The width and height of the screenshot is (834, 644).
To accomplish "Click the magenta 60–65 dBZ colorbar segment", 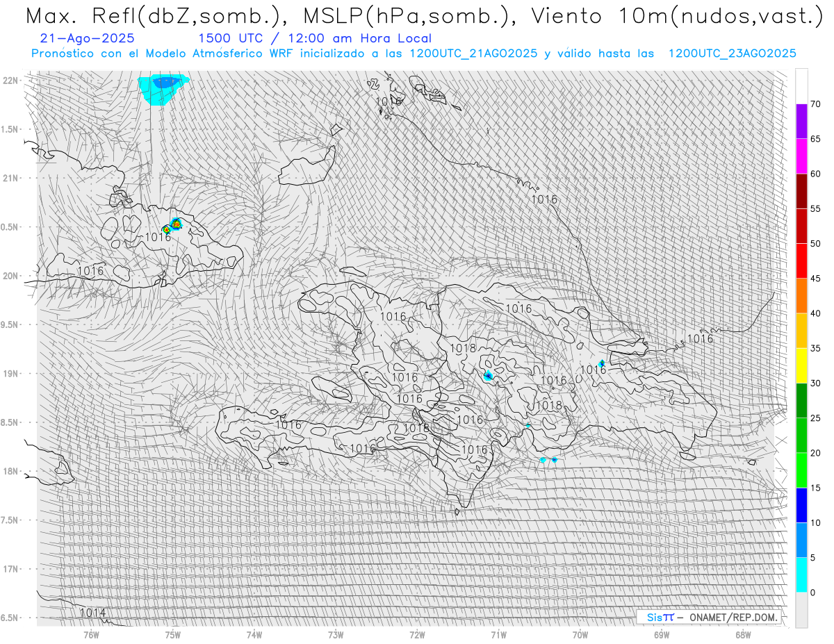I will (x=801, y=156).
